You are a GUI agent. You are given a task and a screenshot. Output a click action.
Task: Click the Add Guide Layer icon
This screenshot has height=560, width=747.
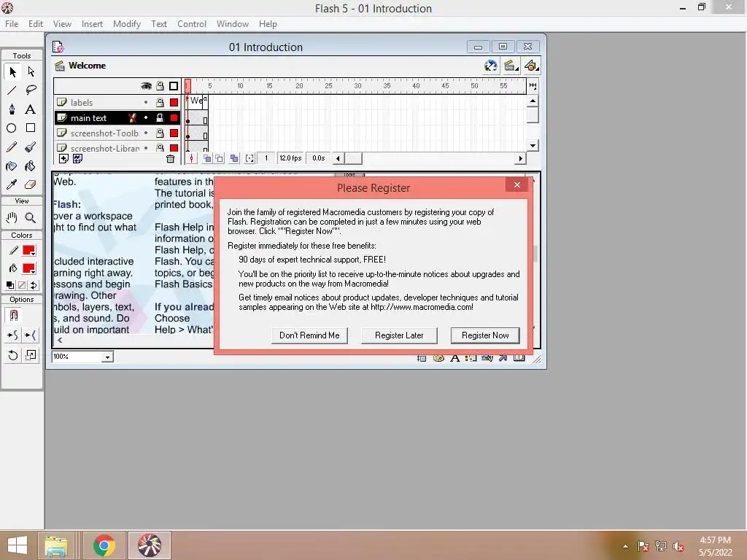tap(77, 158)
